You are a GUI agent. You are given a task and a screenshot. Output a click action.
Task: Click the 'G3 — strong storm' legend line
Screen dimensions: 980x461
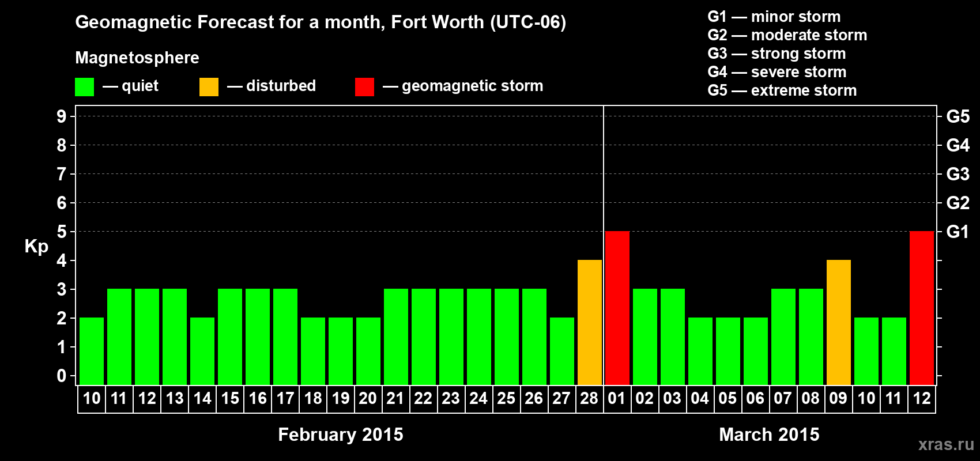(777, 54)
